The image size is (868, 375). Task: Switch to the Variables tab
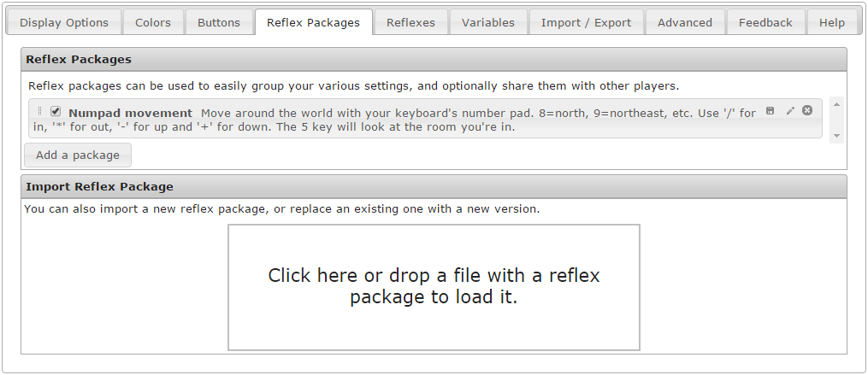488,23
